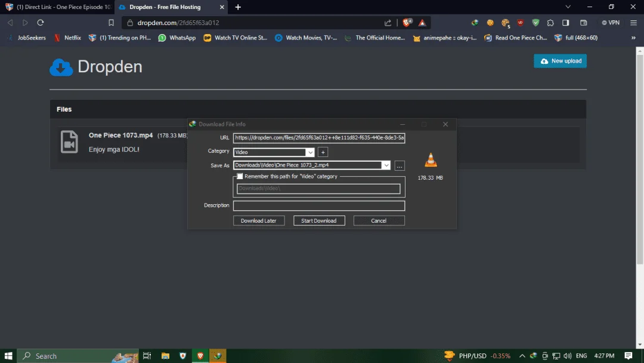Click the URL field in download dialog
The width and height of the screenshot is (644, 363).
click(319, 138)
